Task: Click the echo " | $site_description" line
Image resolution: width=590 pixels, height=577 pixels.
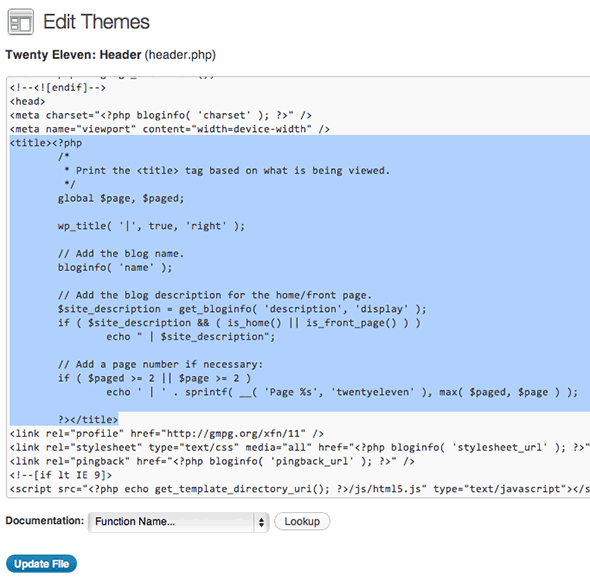Action: (190, 336)
